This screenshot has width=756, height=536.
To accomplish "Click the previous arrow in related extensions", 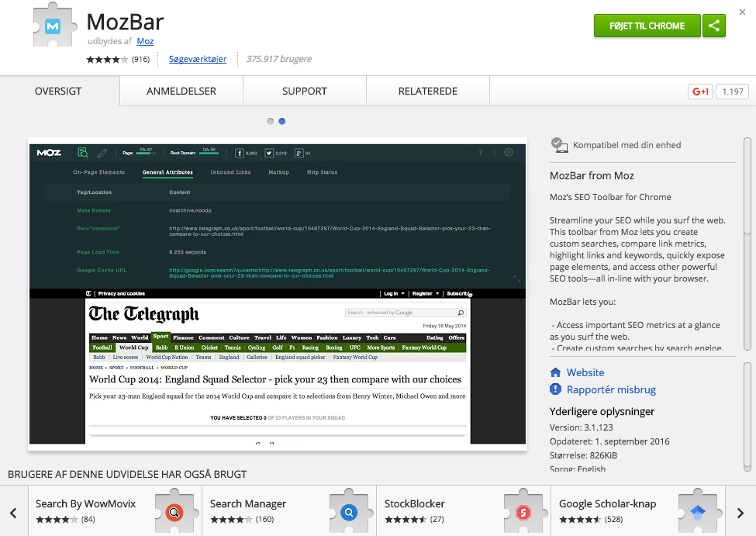I will tap(13, 513).
